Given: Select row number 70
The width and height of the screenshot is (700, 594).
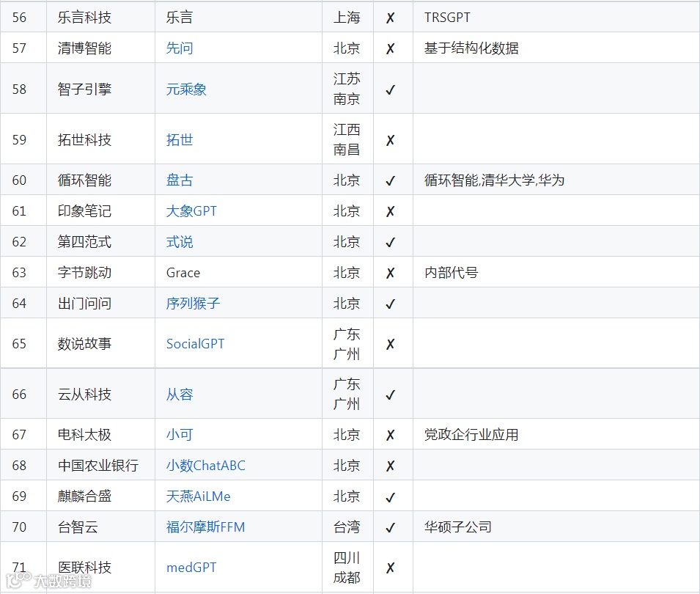Looking at the screenshot, I should click(19, 527).
